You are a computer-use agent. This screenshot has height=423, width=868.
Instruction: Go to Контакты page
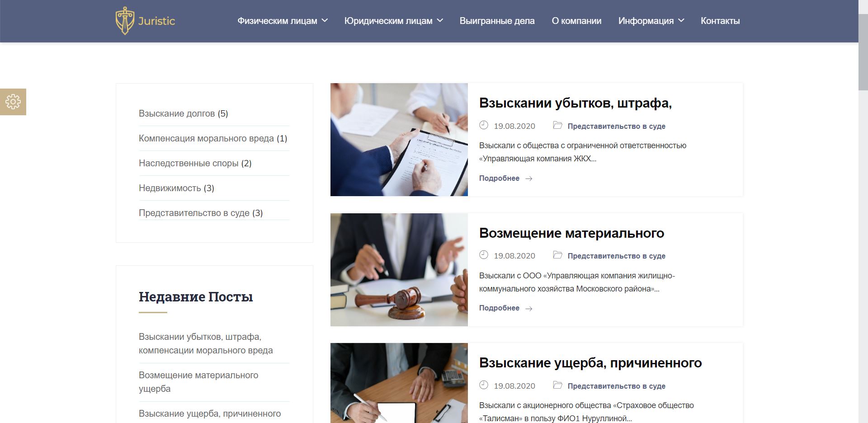pos(720,21)
